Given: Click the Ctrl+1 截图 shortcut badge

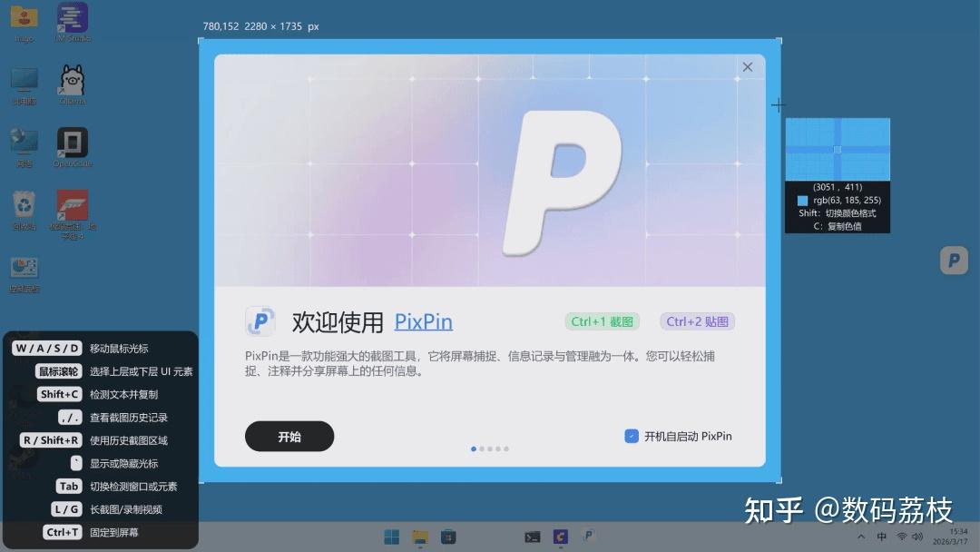Looking at the screenshot, I should [602, 321].
